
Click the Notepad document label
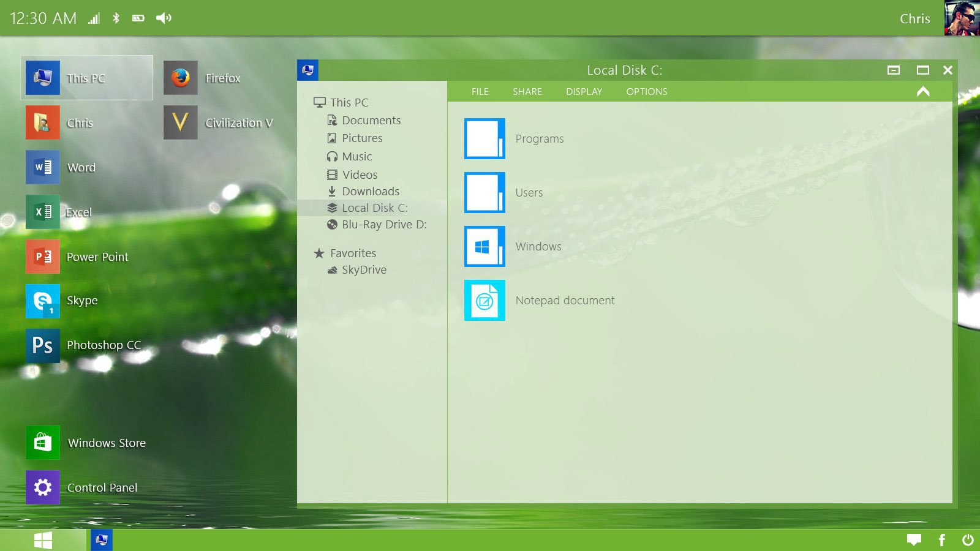[565, 300]
